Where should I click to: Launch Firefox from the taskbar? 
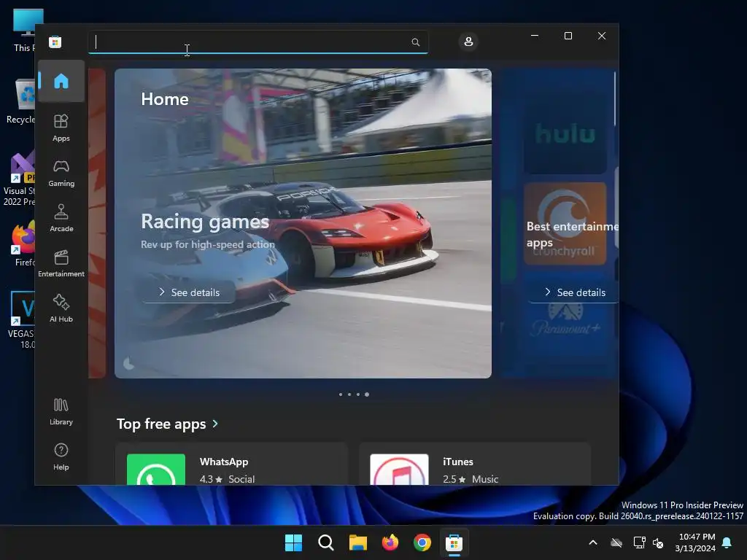pyautogui.click(x=390, y=542)
